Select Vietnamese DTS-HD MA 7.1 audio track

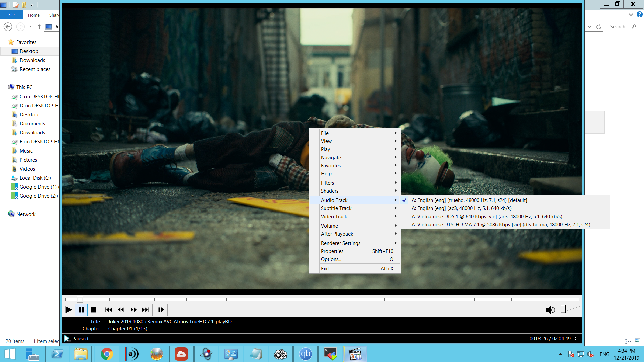505,225
